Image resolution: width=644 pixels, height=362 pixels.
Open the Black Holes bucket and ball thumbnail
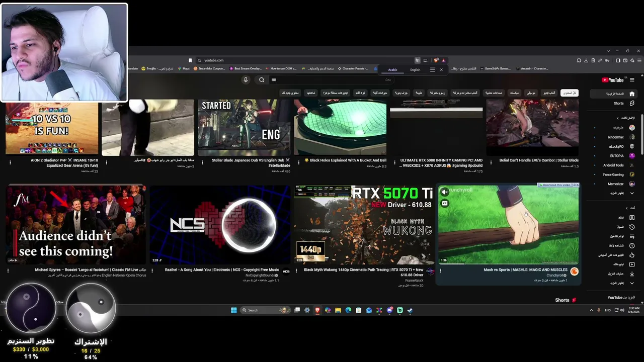(340, 127)
